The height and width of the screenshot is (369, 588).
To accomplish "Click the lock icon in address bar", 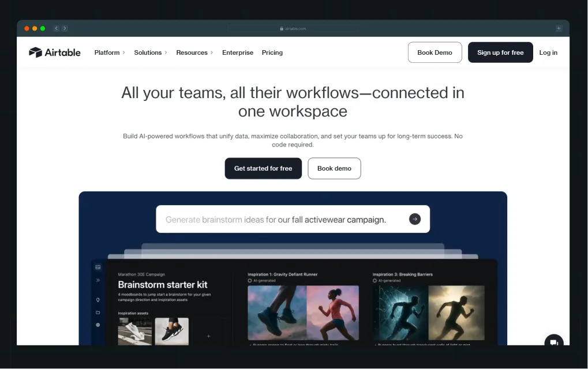I will 282,28.
